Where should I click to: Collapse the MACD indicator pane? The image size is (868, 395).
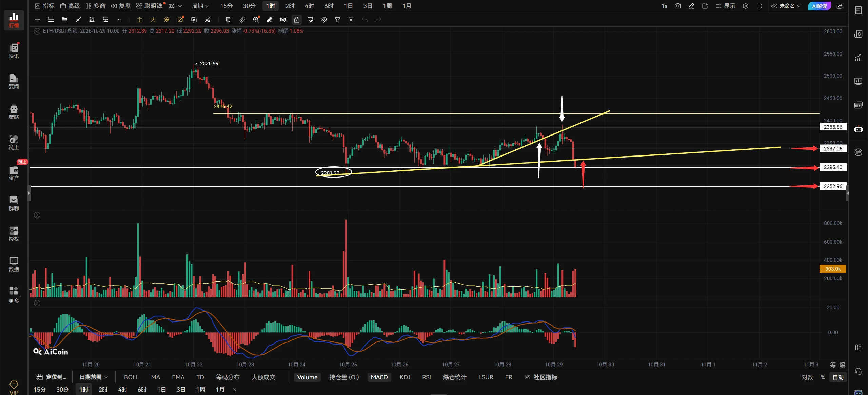coord(37,303)
